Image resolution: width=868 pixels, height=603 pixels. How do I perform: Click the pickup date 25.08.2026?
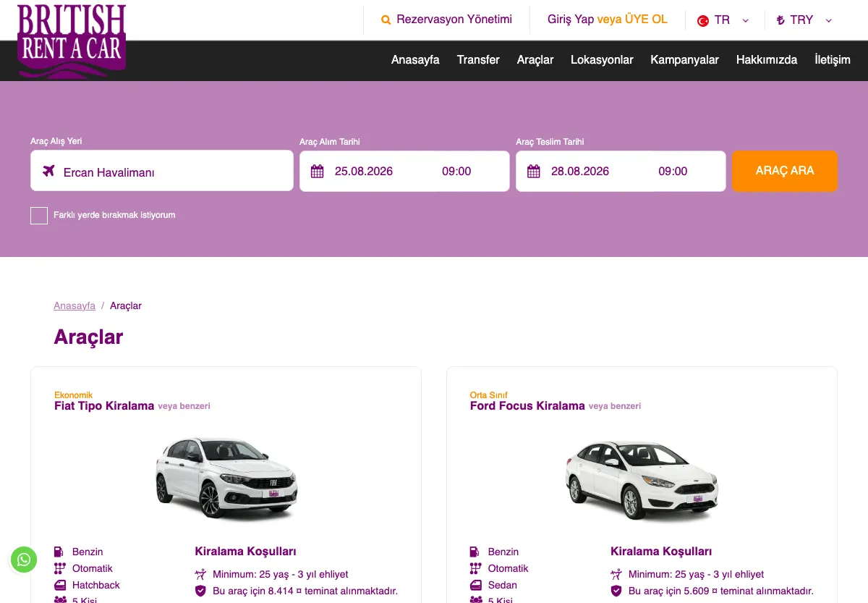point(364,172)
